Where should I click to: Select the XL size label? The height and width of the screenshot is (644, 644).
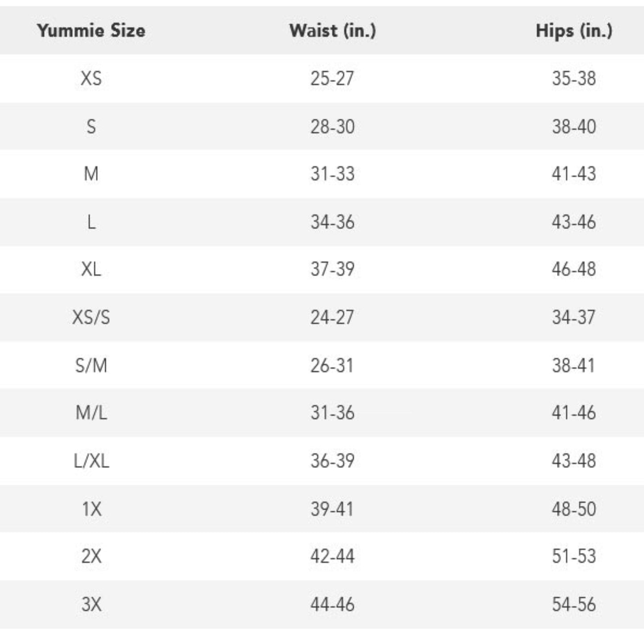(91, 269)
